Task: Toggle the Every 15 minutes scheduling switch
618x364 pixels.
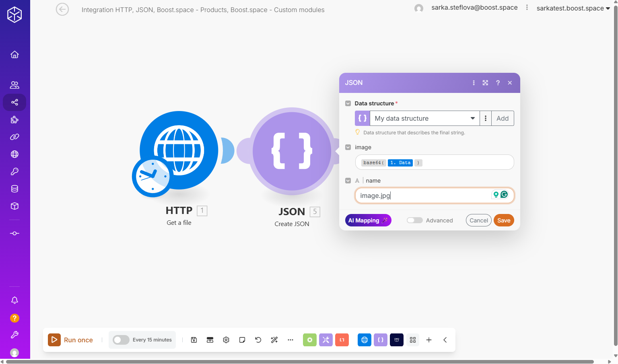Action: click(x=121, y=340)
